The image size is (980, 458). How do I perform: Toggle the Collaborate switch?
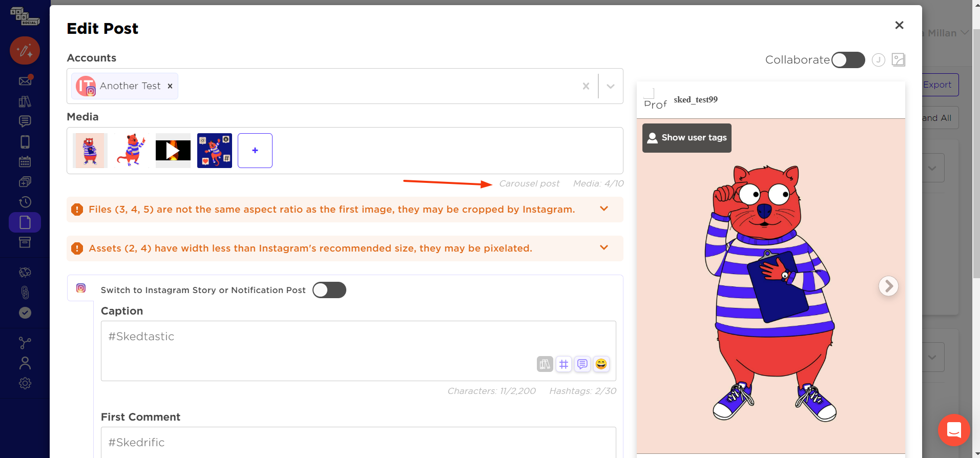[848, 60]
